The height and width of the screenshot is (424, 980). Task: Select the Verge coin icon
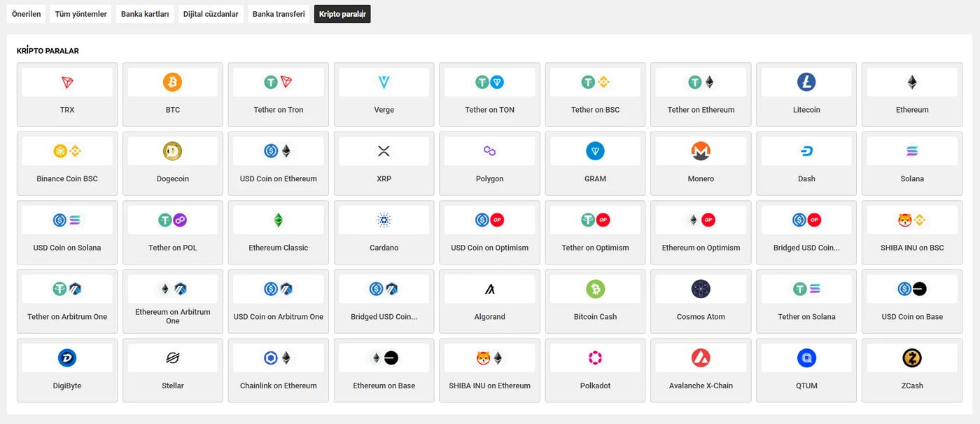(x=384, y=83)
